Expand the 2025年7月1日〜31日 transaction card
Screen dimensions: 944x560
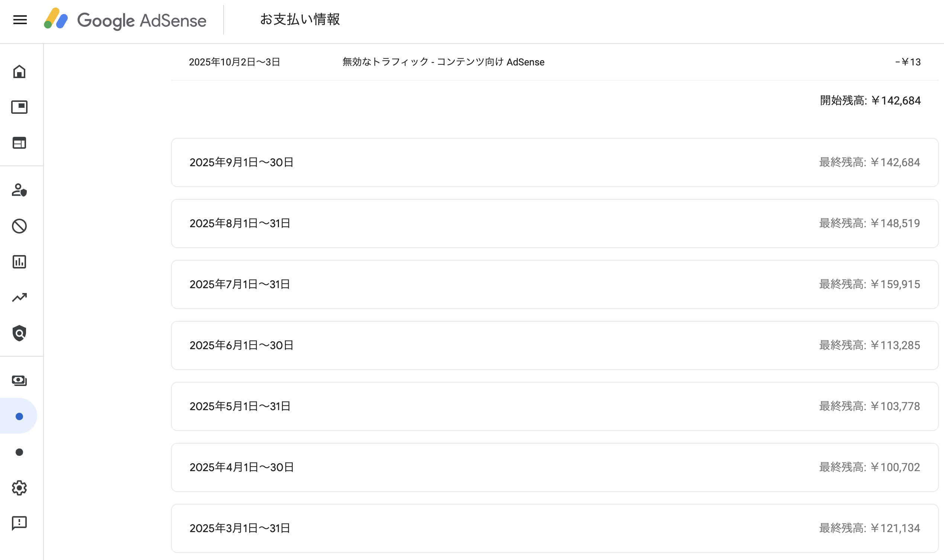(x=554, y=284)
